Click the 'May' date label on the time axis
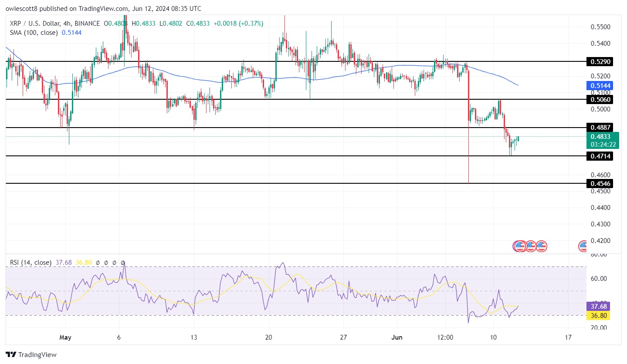 pyautogui.click(x=65, y=337)
